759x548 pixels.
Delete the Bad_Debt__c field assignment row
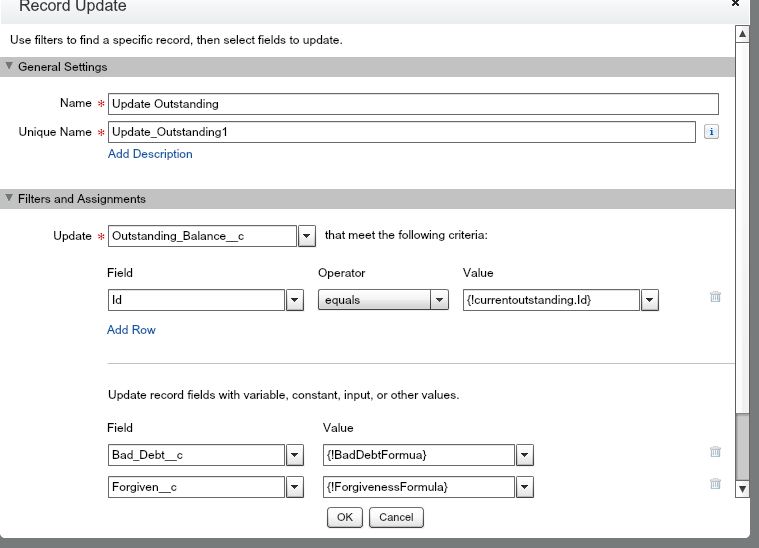coord(715,452)
